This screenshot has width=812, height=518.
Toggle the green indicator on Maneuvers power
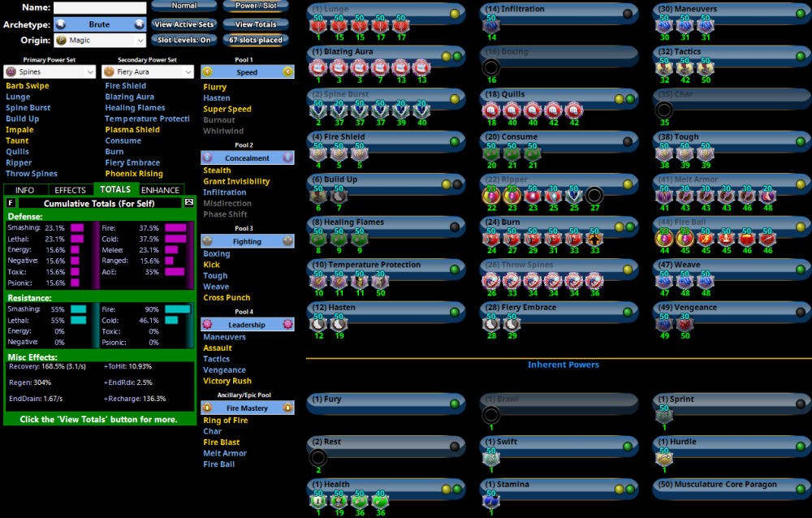click(801, 13)
